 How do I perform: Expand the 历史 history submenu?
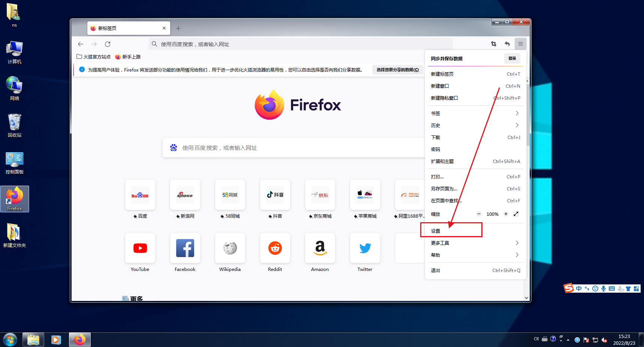tap(475, 125)
